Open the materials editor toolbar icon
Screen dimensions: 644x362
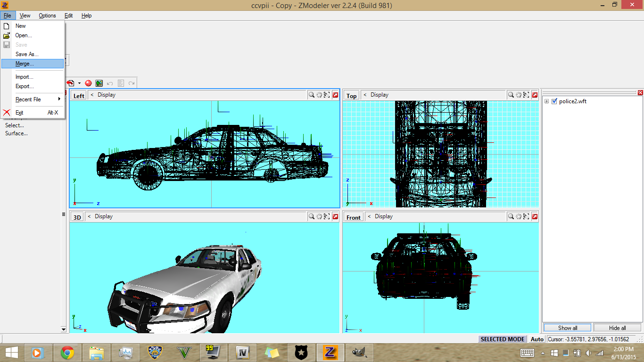pyautogui.click(x=99, y=83)
